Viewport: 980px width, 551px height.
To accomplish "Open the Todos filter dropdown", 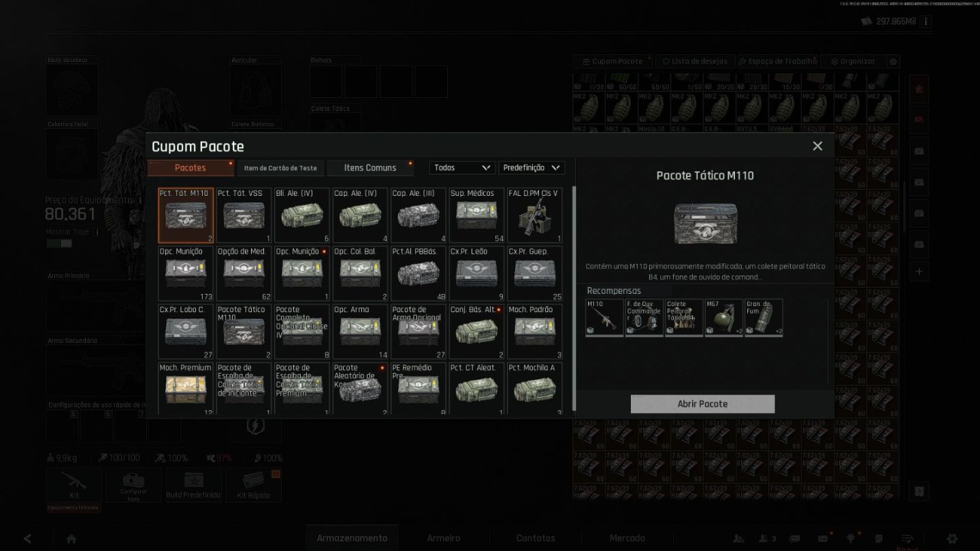I will pos(462,167).
